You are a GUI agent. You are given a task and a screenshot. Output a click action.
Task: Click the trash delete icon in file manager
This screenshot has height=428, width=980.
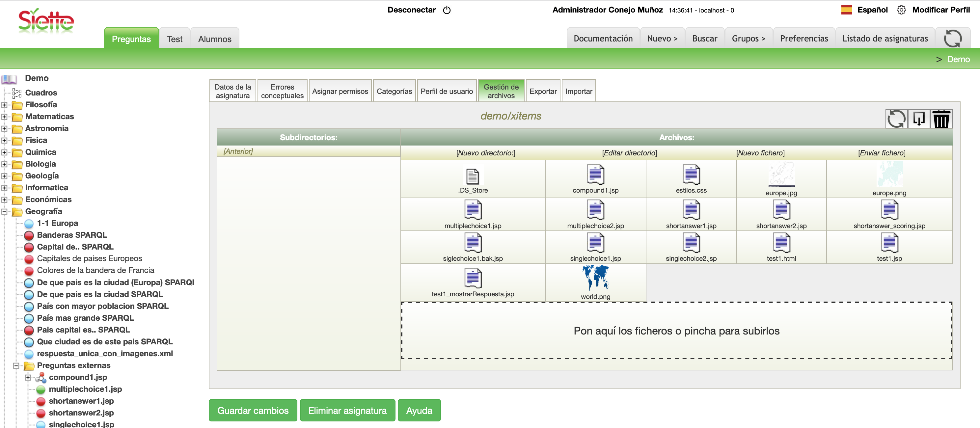941,120
